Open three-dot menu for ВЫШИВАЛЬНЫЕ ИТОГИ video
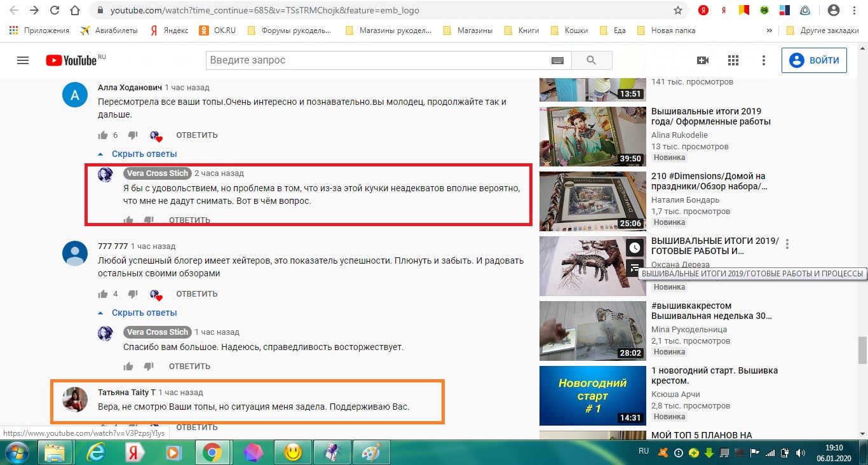The height and width of the screenshot is (465, 868). 787,244
